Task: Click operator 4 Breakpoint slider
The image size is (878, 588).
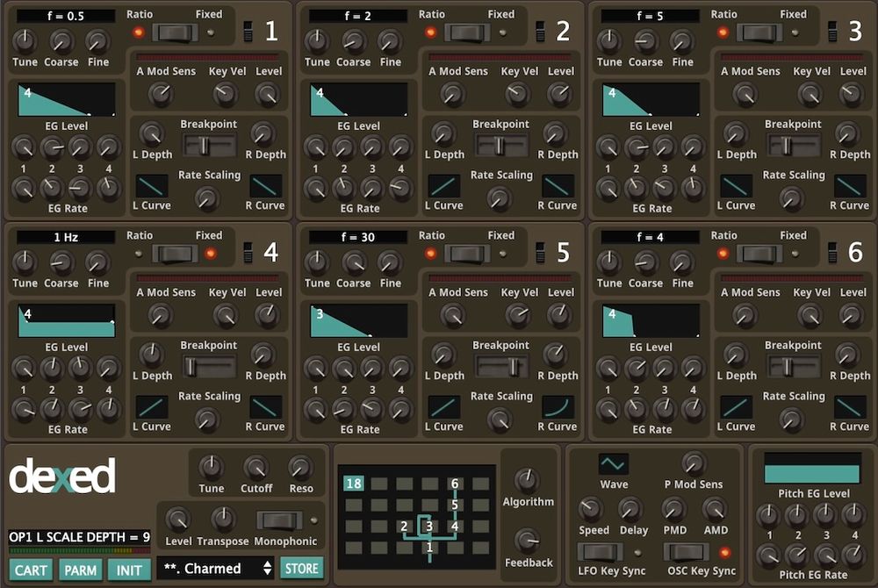Action: pos(209,367)
